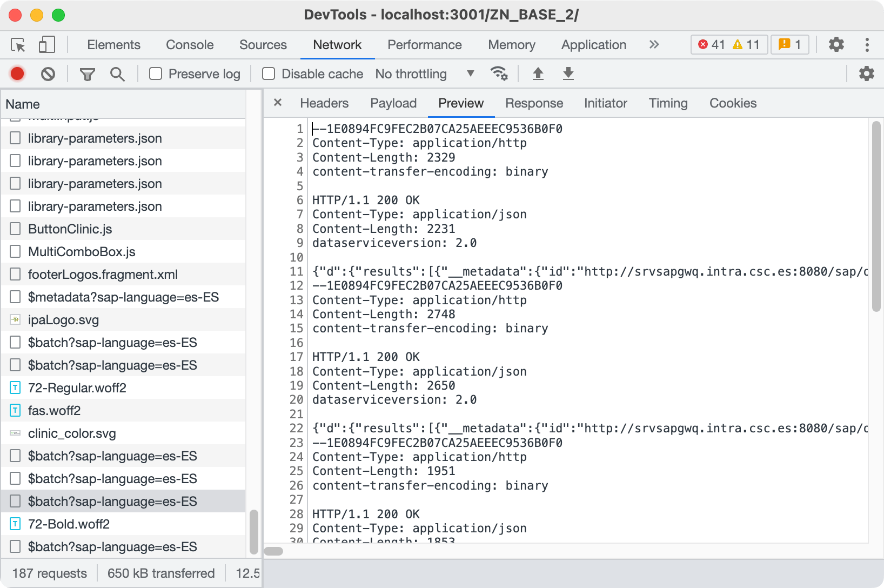Select the inspect element tool

[x=17, y=45]
